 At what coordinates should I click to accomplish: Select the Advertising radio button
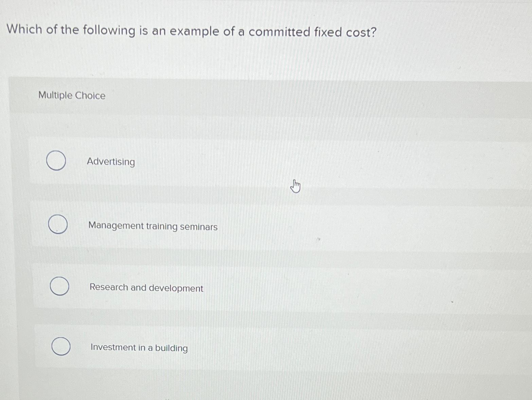(56, 160)
